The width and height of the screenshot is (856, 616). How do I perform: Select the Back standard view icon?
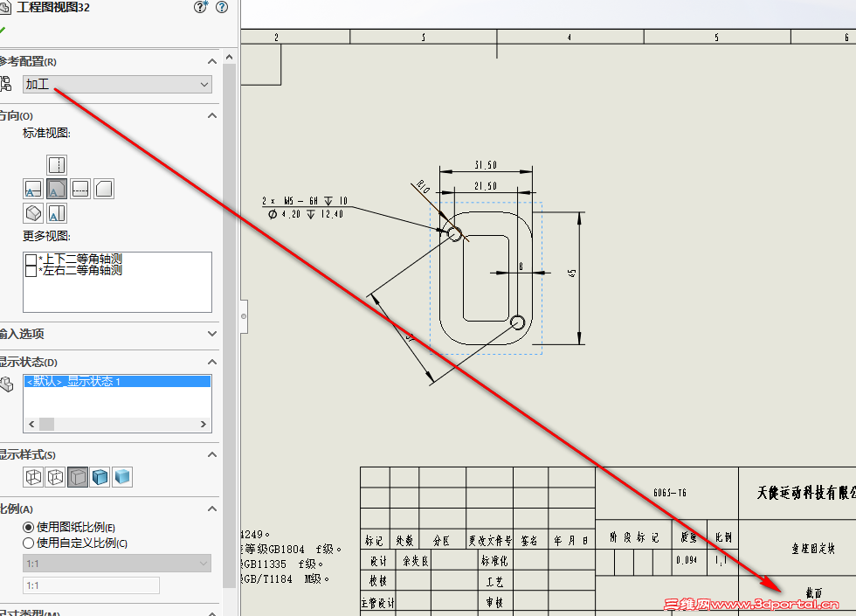point(104,189)
